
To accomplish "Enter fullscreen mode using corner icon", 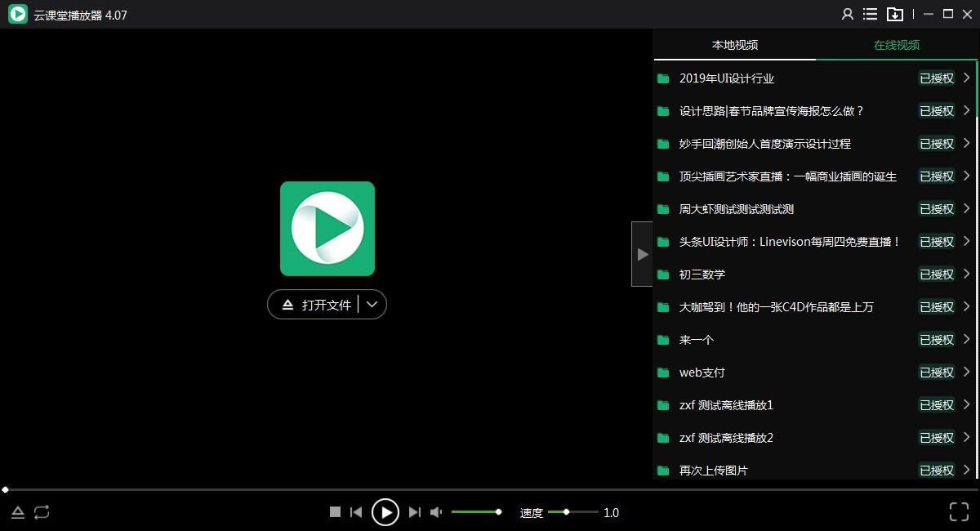I will click(x=959, y=512).
